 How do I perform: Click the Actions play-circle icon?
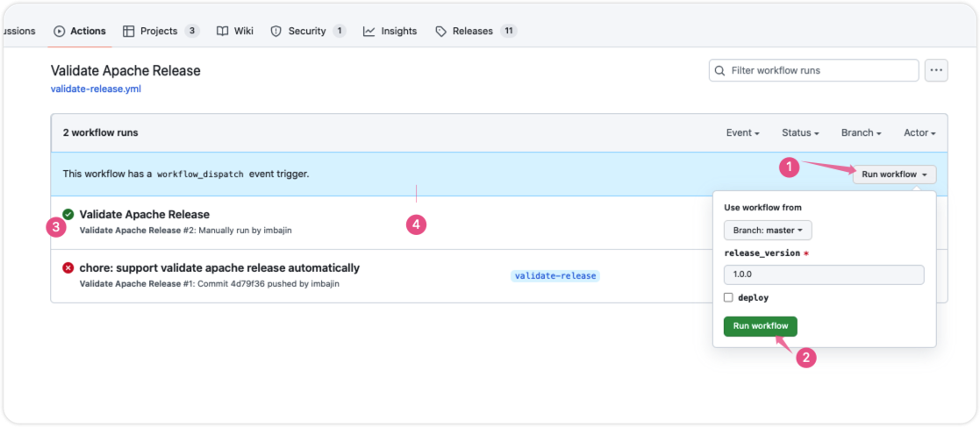point(60,32)
